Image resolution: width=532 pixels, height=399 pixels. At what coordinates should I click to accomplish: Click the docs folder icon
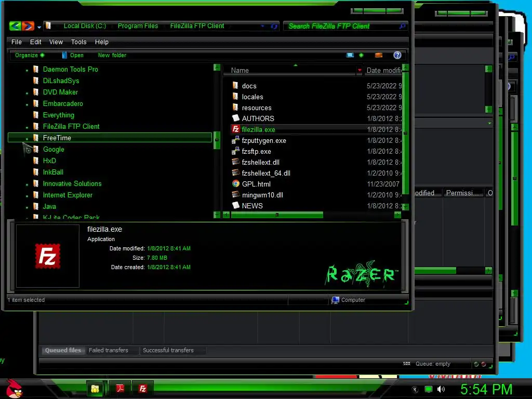(235, 86)
